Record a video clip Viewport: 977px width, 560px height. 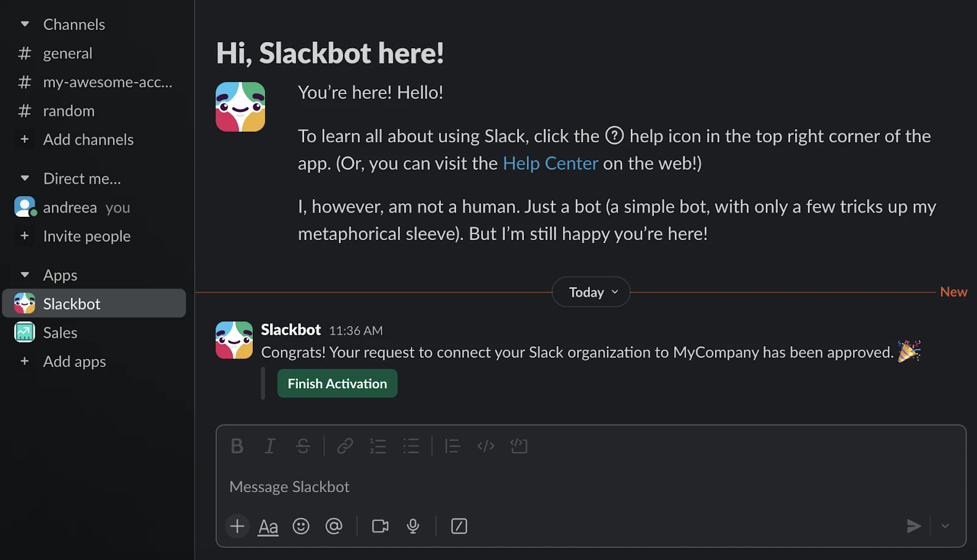(380, 526)
